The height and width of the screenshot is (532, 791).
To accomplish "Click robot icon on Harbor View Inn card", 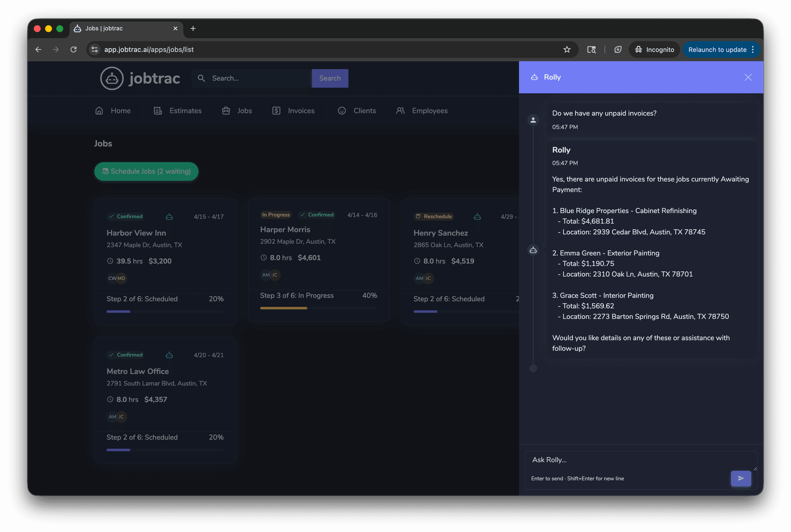I will point(169,217).
